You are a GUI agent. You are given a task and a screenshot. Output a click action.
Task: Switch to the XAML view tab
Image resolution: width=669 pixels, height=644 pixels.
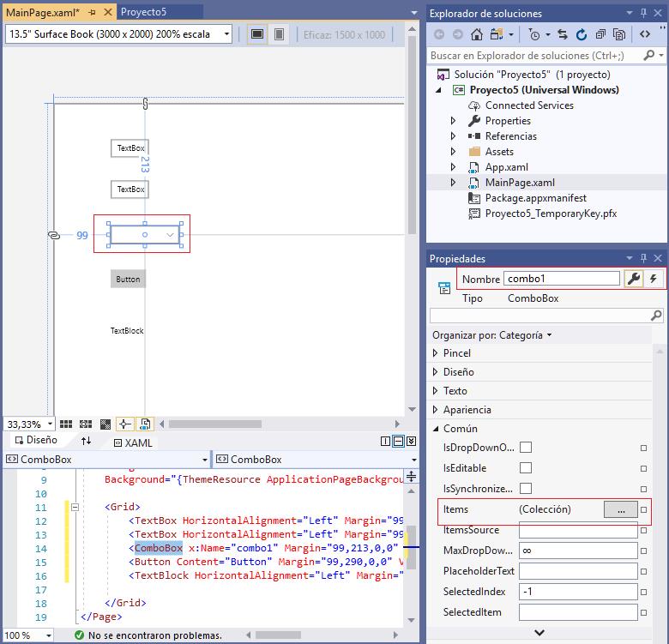(133, 442)
